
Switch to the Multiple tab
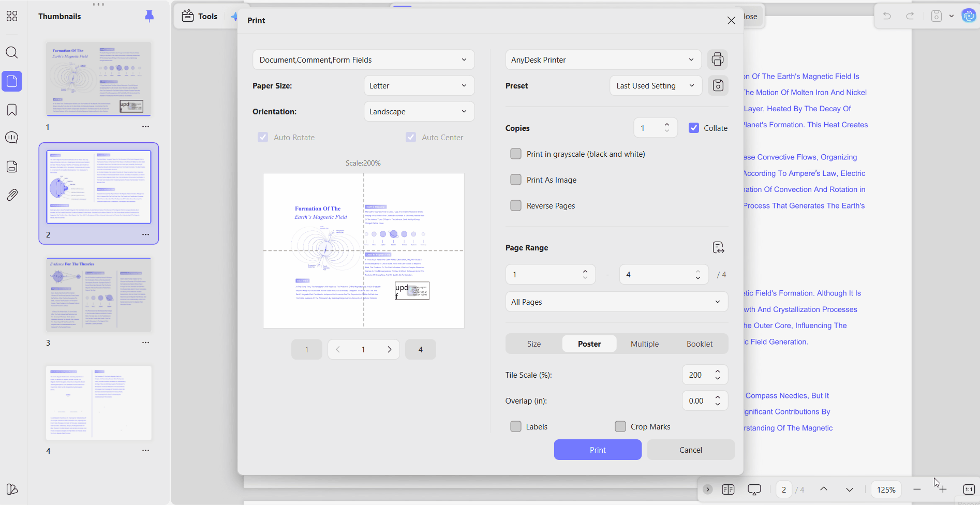(645, 344)
